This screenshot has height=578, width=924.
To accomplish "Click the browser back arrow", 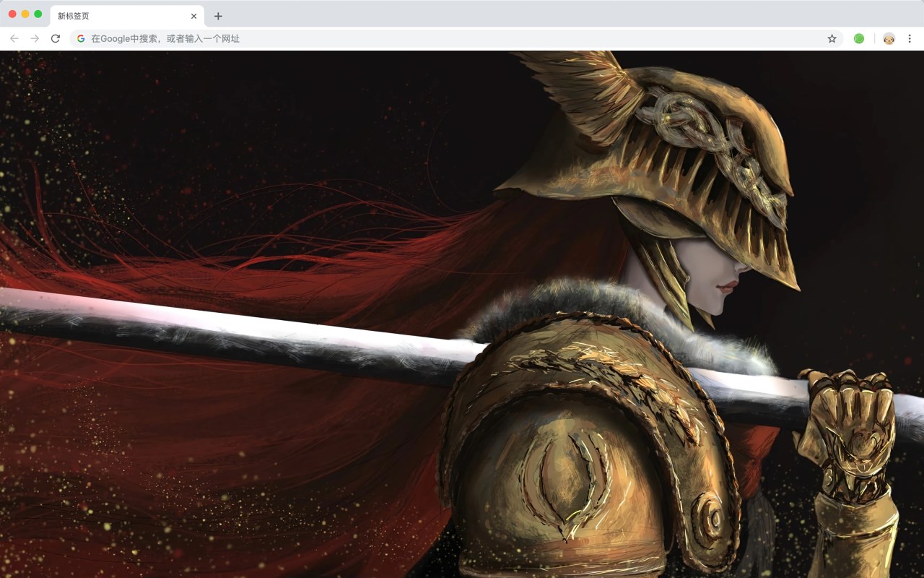I will click(x=14, y=38).
